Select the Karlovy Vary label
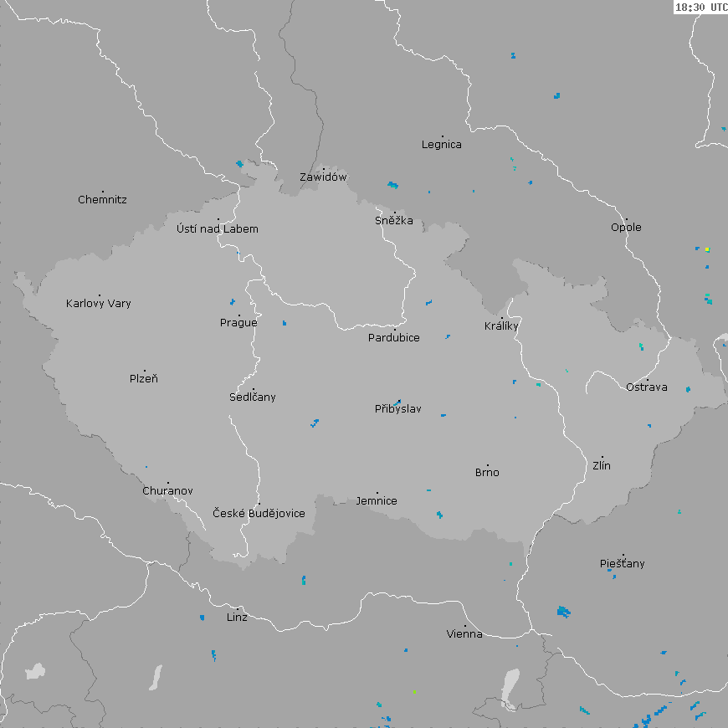This screenshot has height=728, width=728. [x=99, y=304]
